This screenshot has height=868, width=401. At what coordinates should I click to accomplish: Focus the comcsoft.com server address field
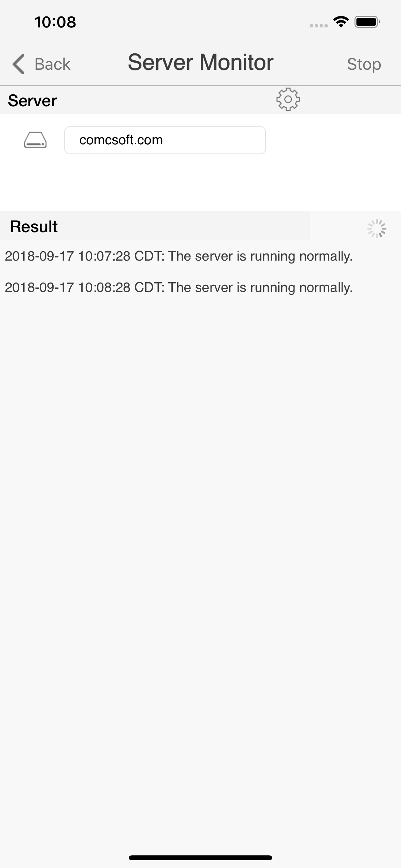tap(165, 140)
